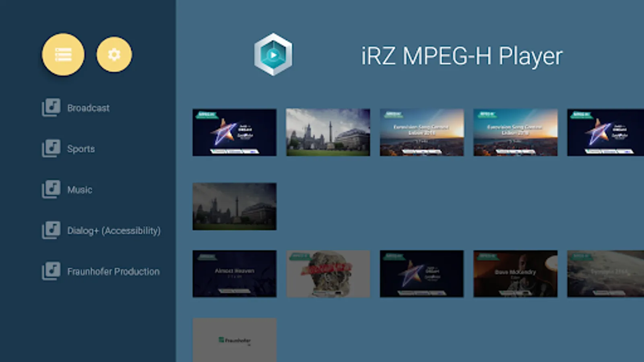Click the yellow list menu button
This screenshot has height=362, width=644.
(63, 54)
